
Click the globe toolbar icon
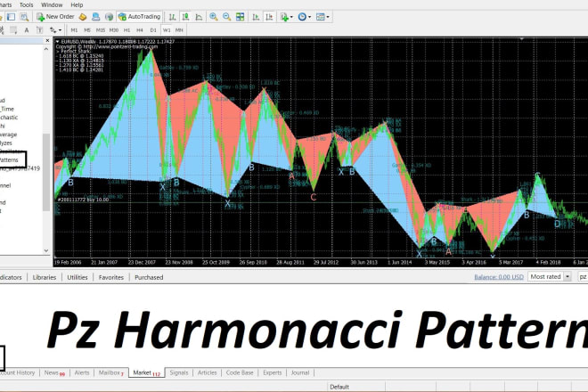point(109,17)
